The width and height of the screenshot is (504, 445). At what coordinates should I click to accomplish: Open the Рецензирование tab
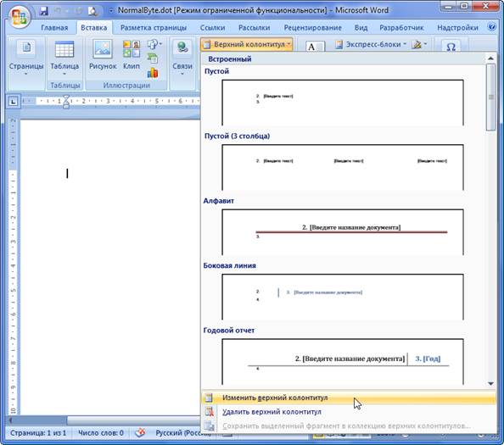pyautogui.click(x=312, y=28)
